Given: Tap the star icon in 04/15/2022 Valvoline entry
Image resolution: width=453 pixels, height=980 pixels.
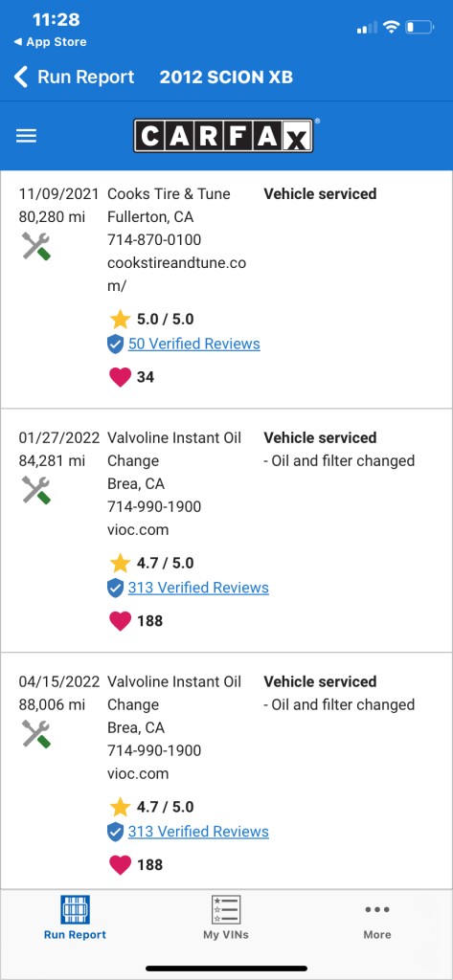Looking at the screenshot, I should tap(120, 807).
